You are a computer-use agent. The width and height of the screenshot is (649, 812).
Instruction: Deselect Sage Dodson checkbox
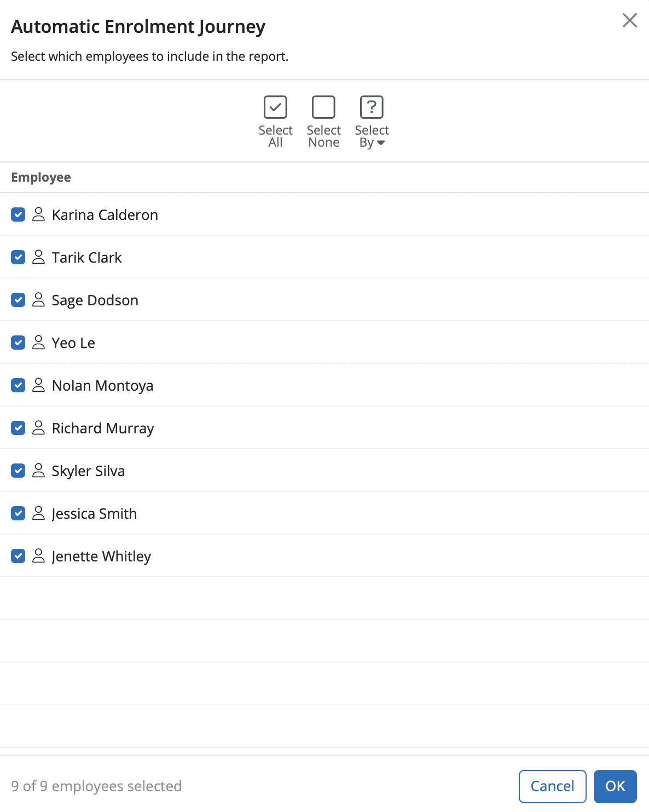click(18, 300)
